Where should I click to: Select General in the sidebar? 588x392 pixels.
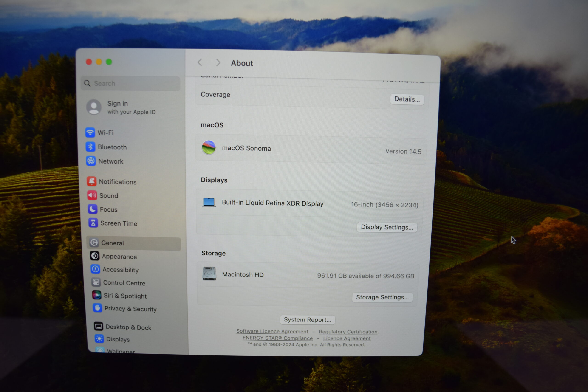(x=134, y=243)
